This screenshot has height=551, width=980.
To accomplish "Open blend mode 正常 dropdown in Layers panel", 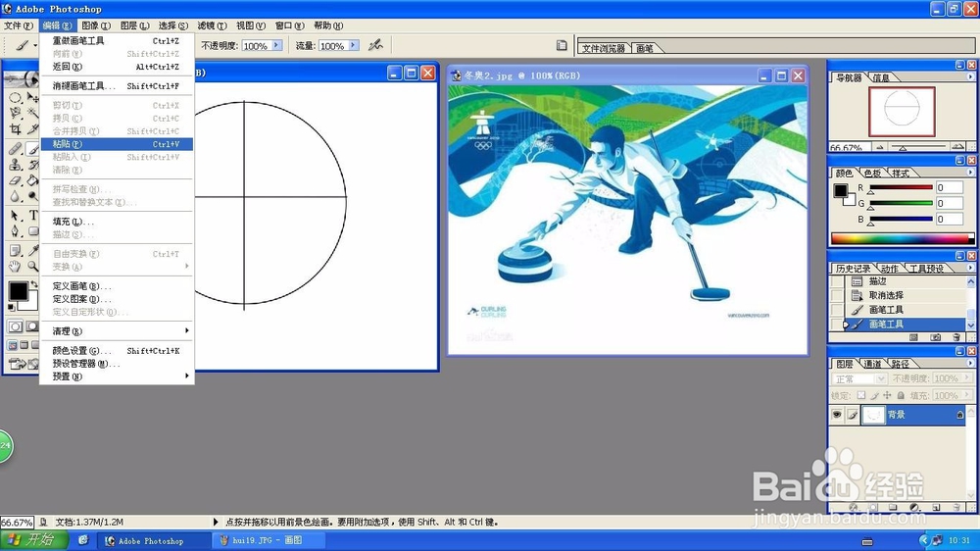I will 881,379.
